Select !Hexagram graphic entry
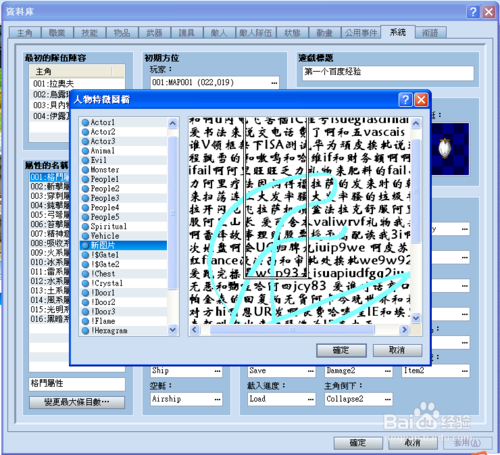 [x=123, y=330]
